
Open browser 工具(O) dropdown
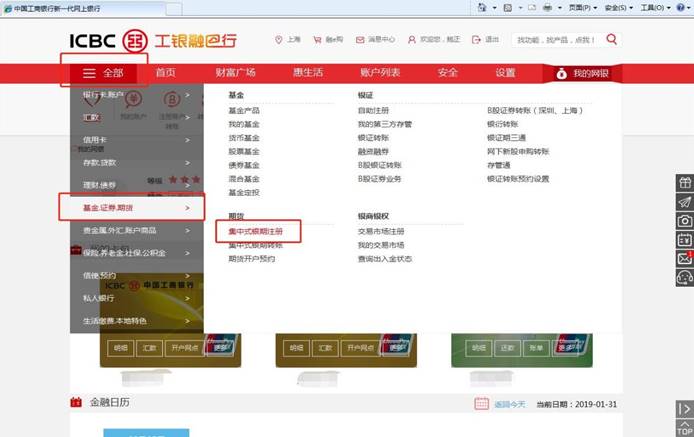coord(655,8)
